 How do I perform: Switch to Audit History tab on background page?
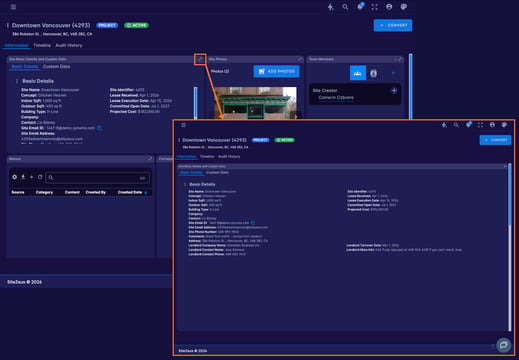click(69, 45)
